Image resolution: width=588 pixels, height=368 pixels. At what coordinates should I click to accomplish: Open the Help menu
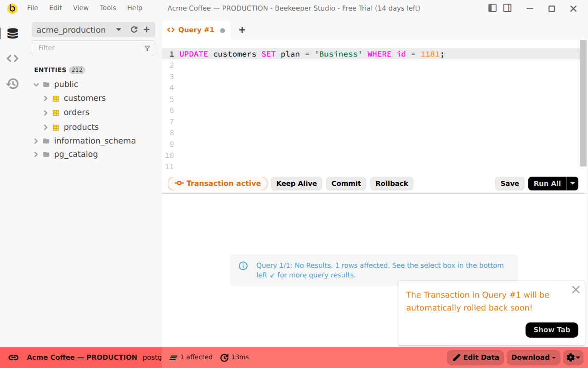coord(135,8)
